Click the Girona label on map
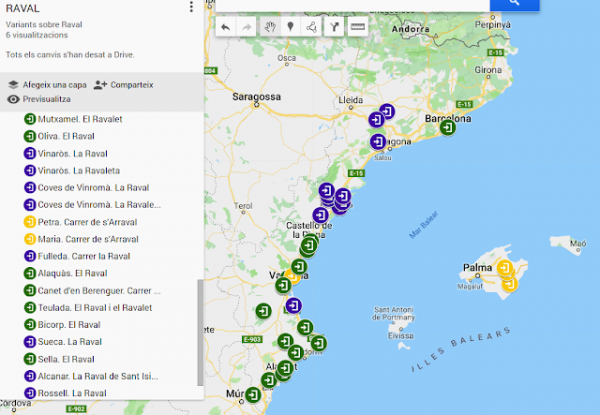The width and height of the screenshot is (600, 415). click(x=488, y=70)
